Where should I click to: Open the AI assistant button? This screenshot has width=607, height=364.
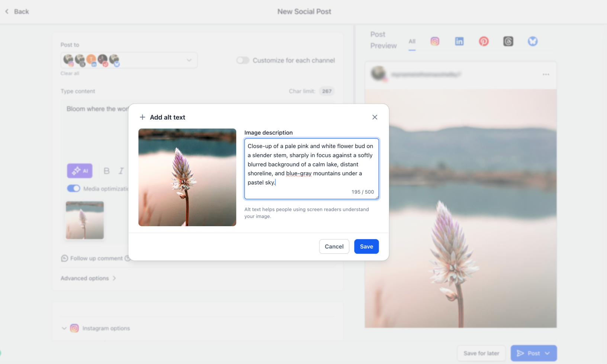(80, 171)
